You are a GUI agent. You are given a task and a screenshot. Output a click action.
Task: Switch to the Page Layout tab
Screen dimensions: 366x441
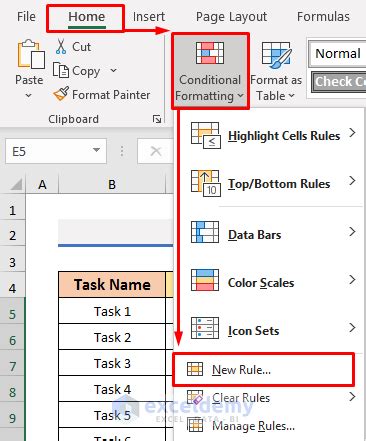pos(231,17)
